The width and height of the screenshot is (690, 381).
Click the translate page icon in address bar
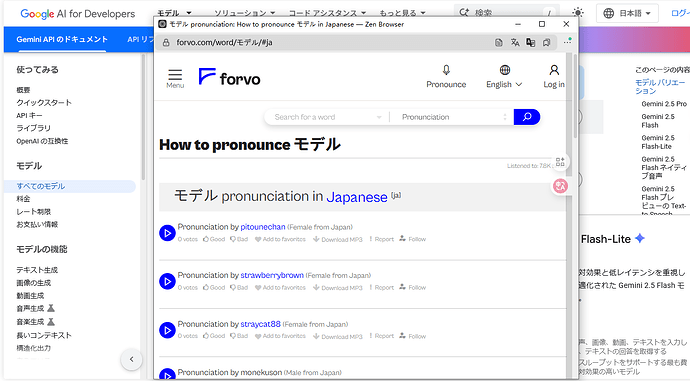(x=515, y=43)
